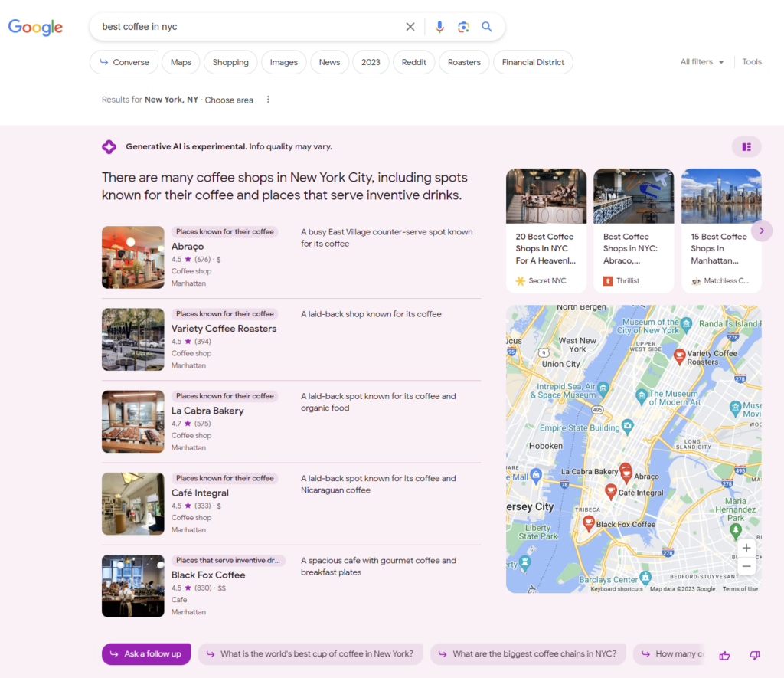
Task: Click the Thrillist source icon
Action: coord(608,280)
